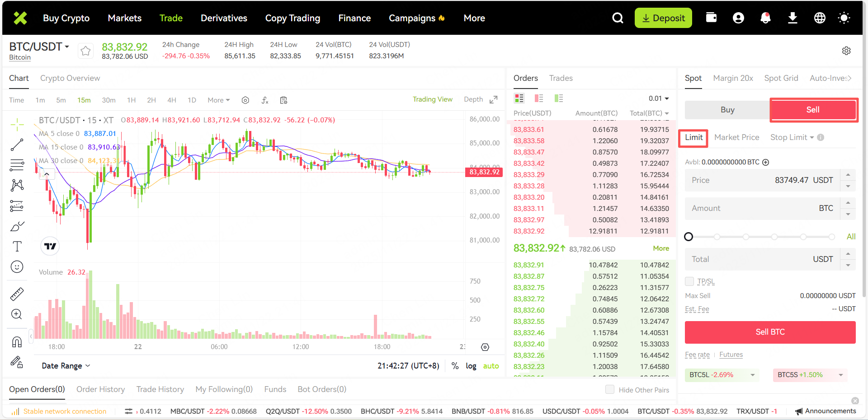Switch theme using the sun icon

pyautogui.click(x=844, y=18)
